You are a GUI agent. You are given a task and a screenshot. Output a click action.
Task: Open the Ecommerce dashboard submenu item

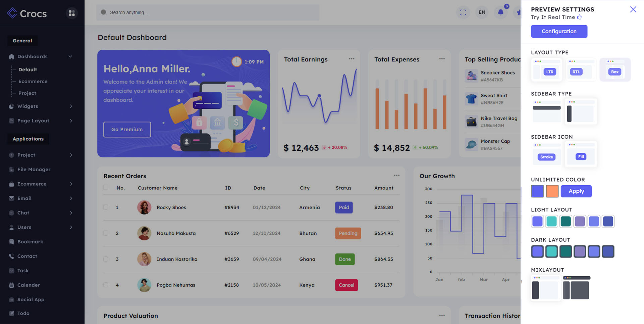coord(33,81)
